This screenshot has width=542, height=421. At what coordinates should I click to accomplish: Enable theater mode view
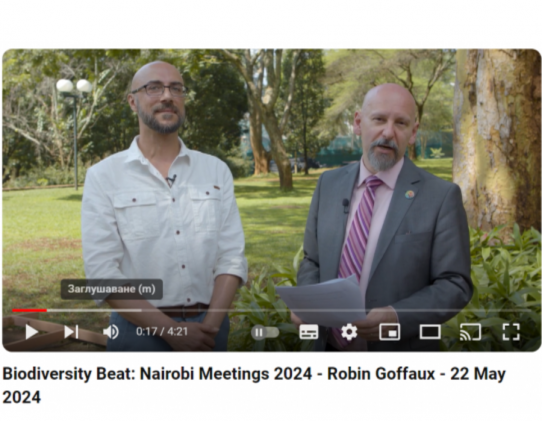point(430,332)
